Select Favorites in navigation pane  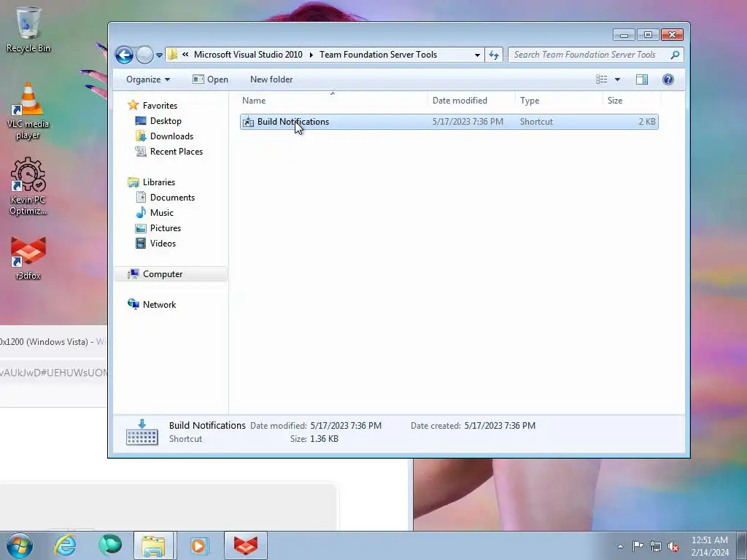pyautogui.click(x=160, y=106)
